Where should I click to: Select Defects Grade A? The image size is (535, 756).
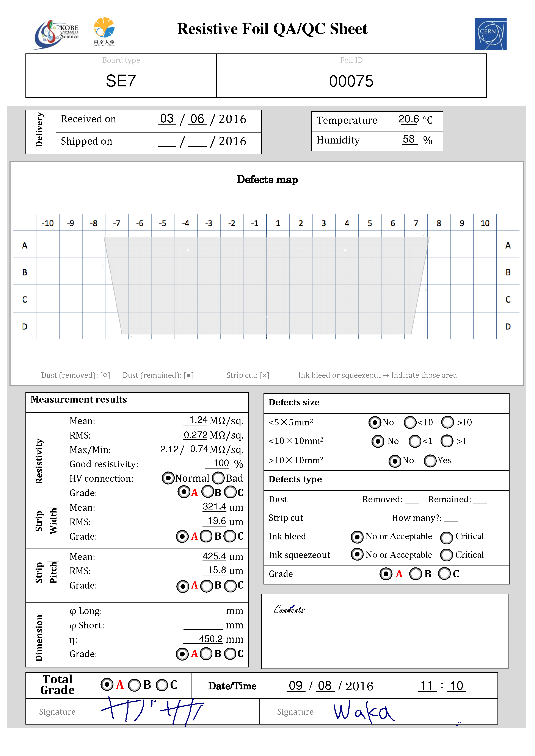coord(386,574)
